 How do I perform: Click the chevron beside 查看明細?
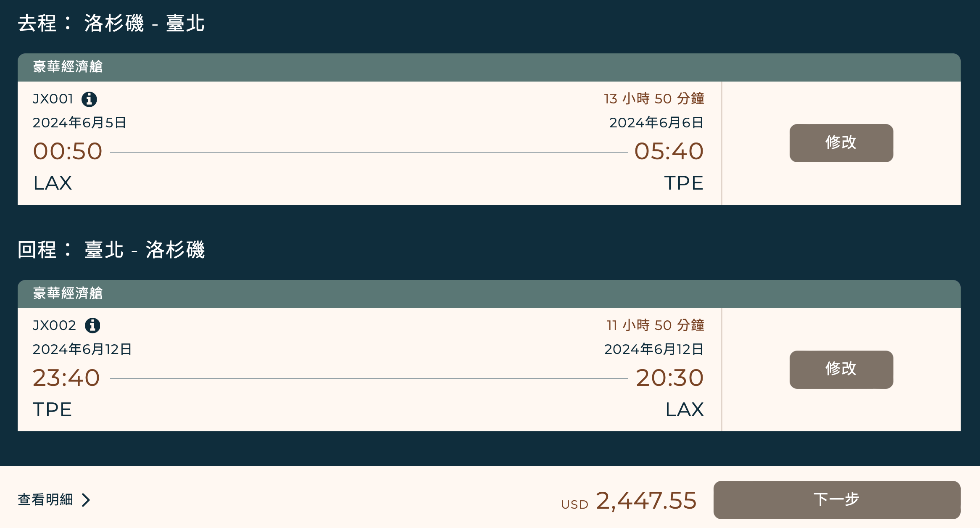point(87,500)
